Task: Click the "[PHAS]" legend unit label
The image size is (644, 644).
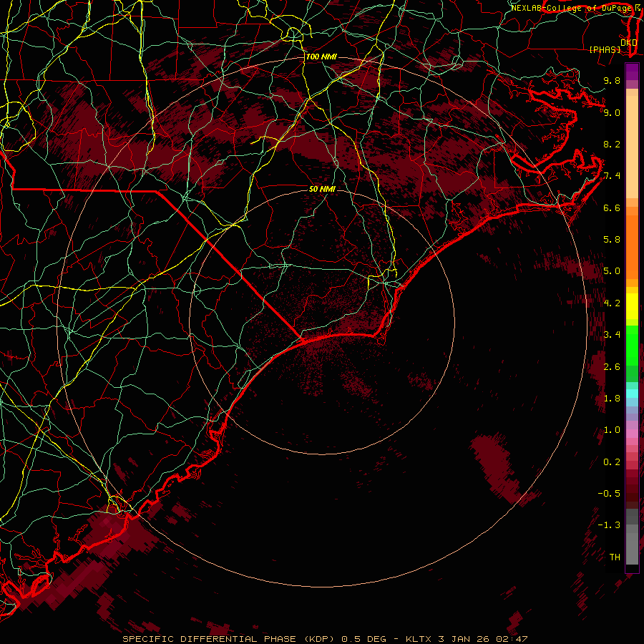Action: point(605,49)
